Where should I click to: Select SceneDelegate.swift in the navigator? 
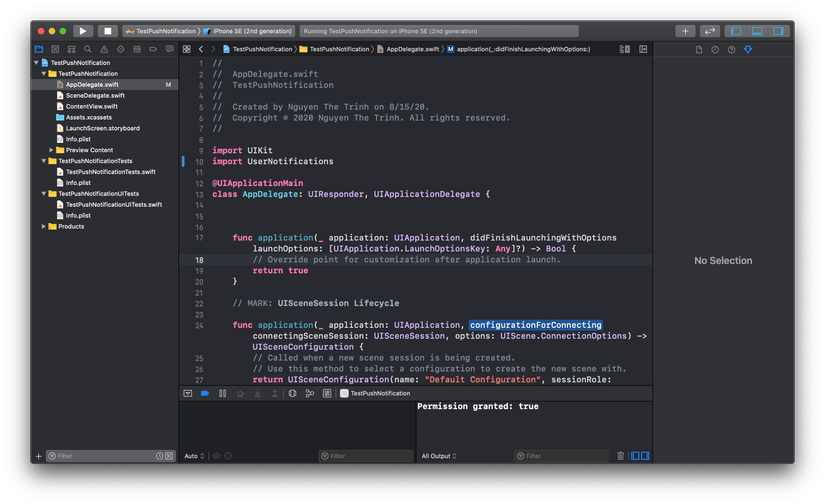(94, 96)
